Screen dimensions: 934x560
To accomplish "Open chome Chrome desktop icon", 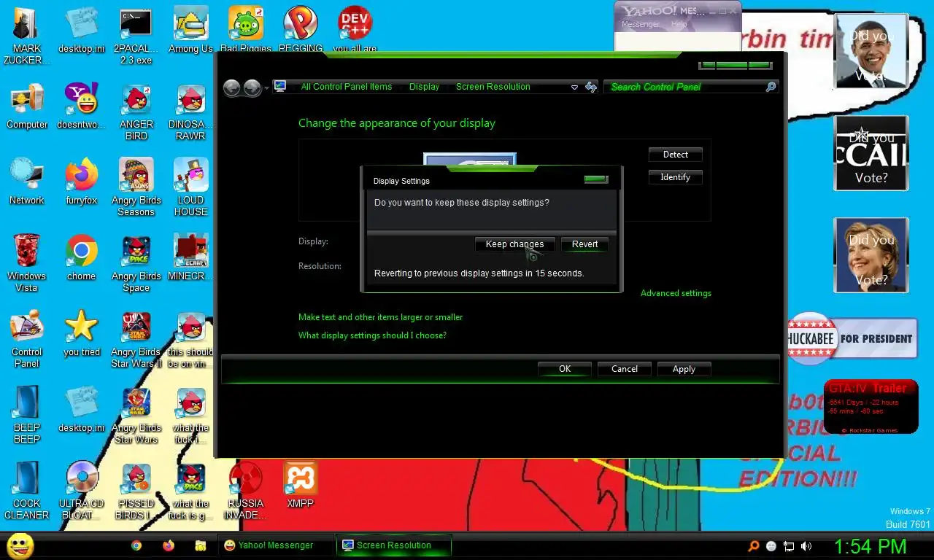I will pos(81,257).
